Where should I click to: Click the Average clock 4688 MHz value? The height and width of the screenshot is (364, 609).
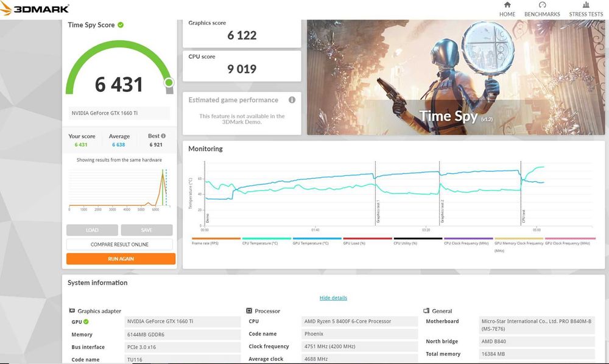coord(360,359)
